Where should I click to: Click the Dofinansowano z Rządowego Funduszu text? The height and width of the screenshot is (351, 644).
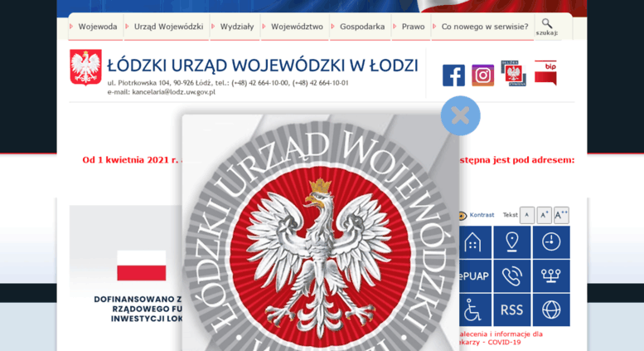click(138, 309)
